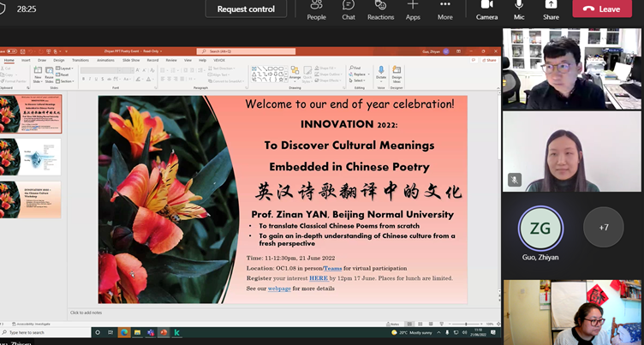This screenshot has height=345, width=644.
Task: Toggle the Mic mute state
Action: [x=519, y=9]
